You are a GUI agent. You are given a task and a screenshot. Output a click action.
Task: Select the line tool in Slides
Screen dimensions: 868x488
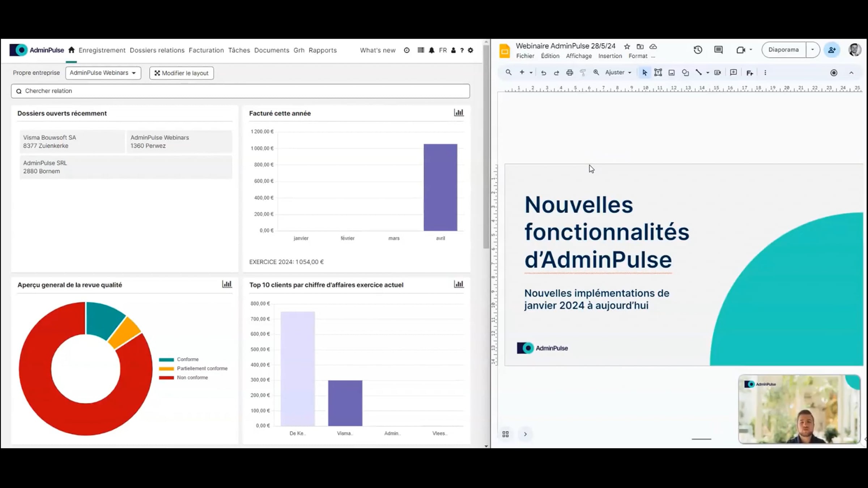click(x=699, y=73)
